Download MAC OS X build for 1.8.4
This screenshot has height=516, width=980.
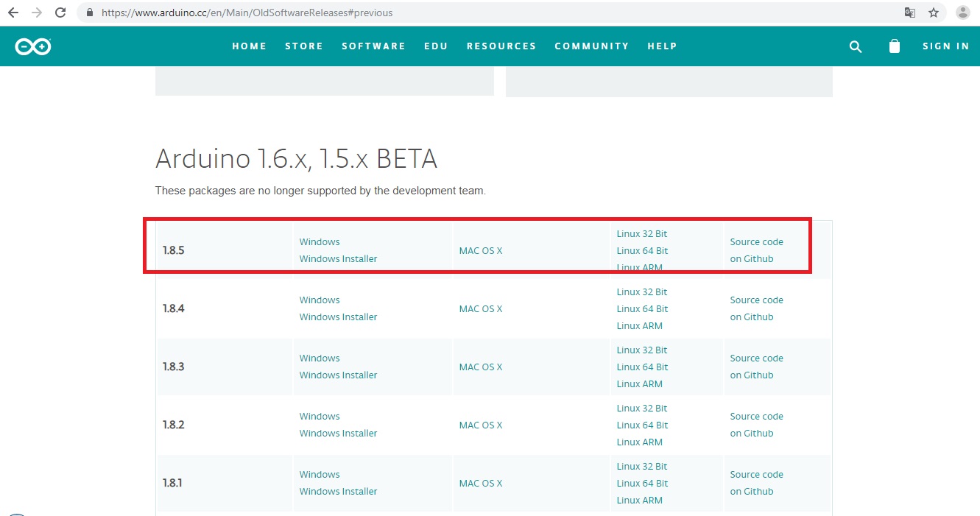coord(480,309)
